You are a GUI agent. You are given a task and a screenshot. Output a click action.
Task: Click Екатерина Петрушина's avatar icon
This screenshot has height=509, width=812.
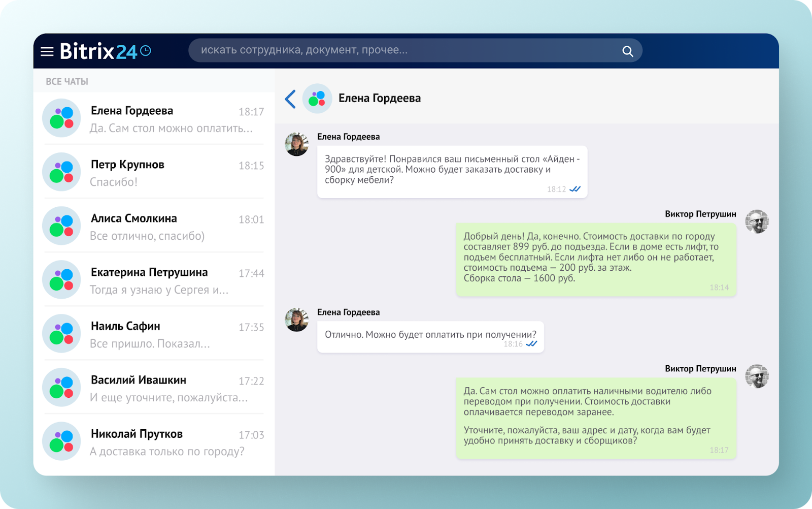pyautogui.click(x=61, y=279)
